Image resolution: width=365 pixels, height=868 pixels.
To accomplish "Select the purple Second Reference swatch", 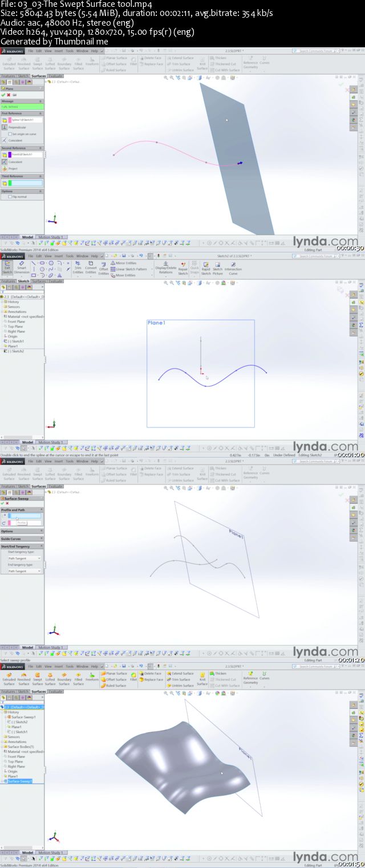I will pyautogui.click(x=10, y=154).
